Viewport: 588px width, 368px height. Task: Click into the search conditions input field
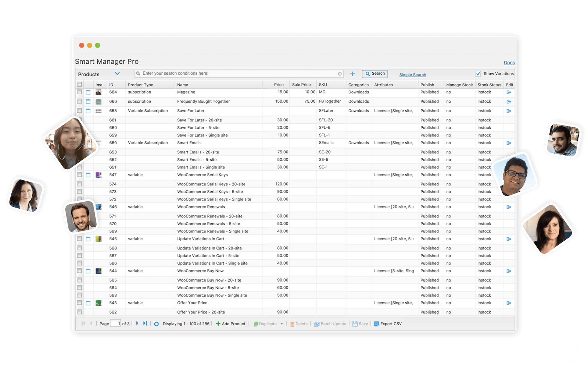point(239,74)
